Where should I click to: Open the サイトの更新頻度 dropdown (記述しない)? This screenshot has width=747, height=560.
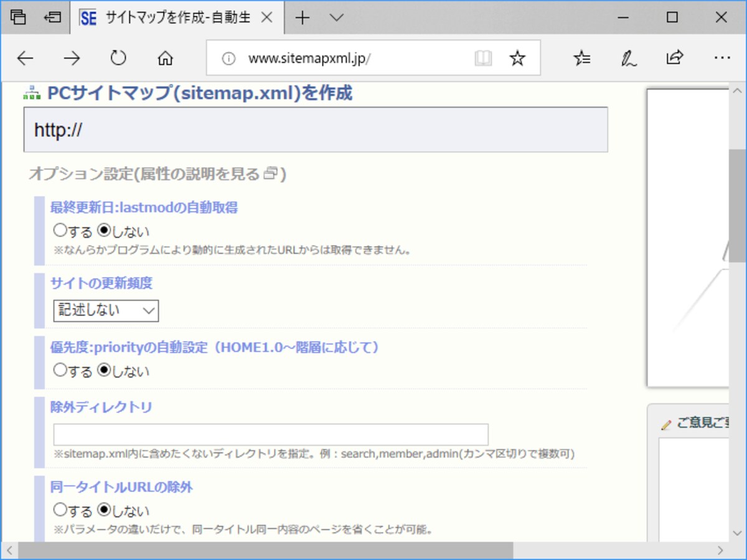coord(106,310)
